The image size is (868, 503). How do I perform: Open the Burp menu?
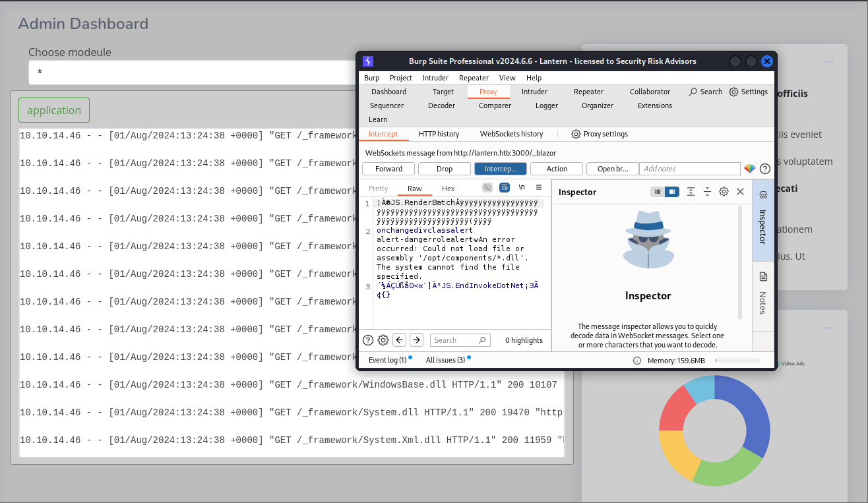[371, 78]
